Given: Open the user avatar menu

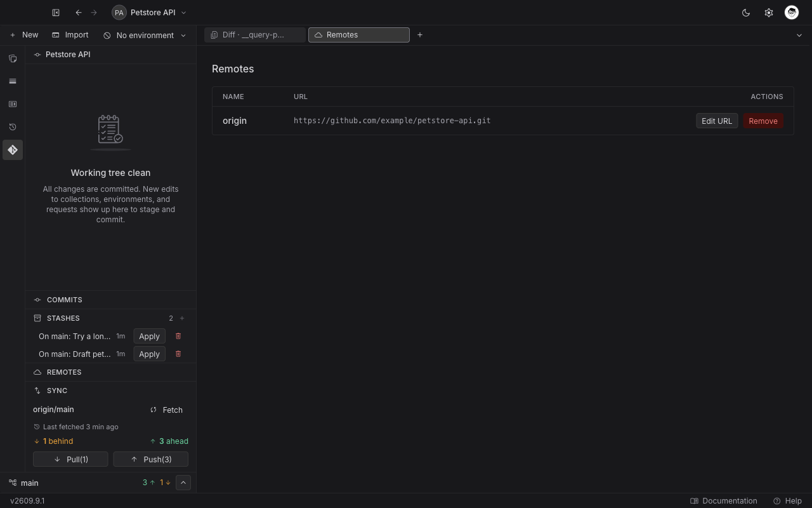Looking at the screenshot, I should click(792, 13).
